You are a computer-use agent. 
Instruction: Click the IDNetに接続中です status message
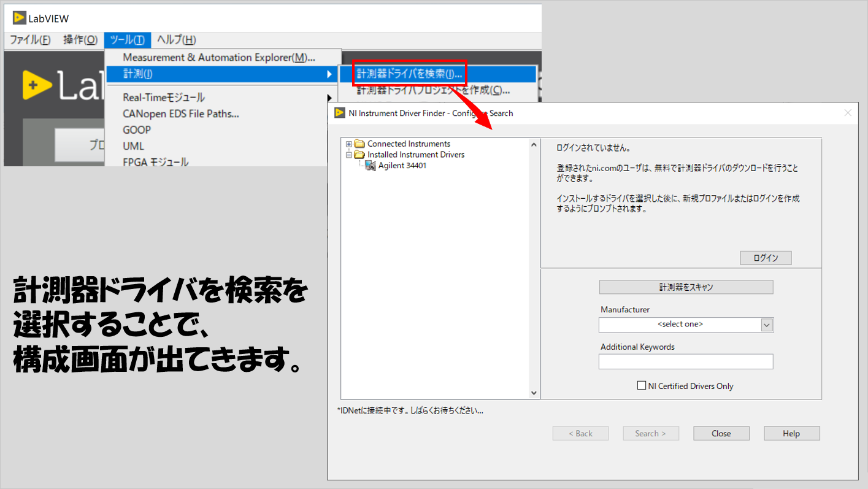click(x=410, y=410)
